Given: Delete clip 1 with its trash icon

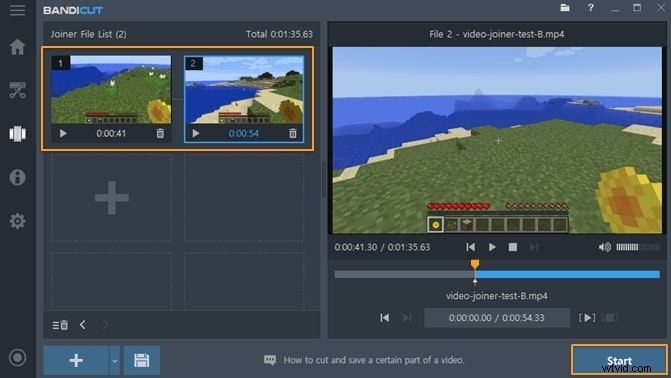Looking at the screenshot, I should point(160,134).
